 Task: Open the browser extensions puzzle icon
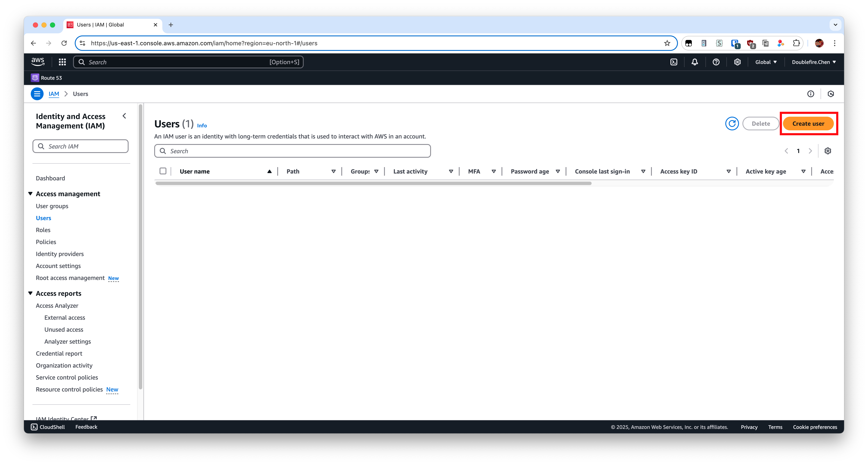(796, 43)
